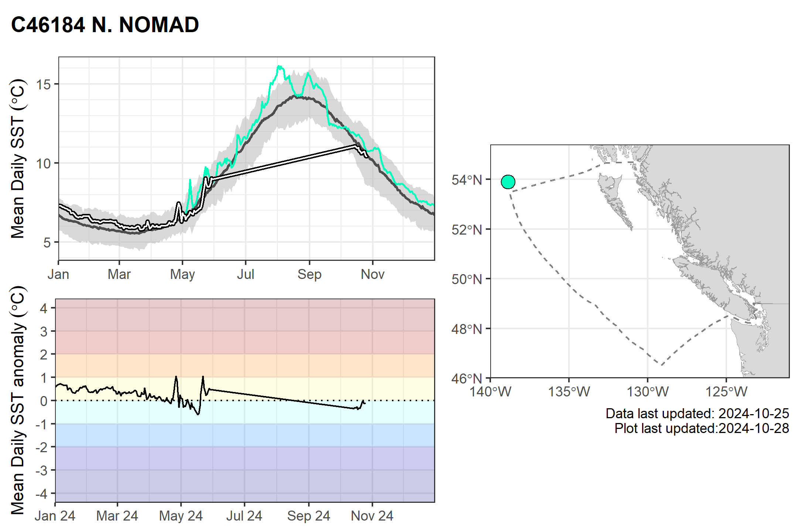Viewport: 798px width, 532px height.
Task: Click the 125°W longitude label
Action: coord(726,392)
